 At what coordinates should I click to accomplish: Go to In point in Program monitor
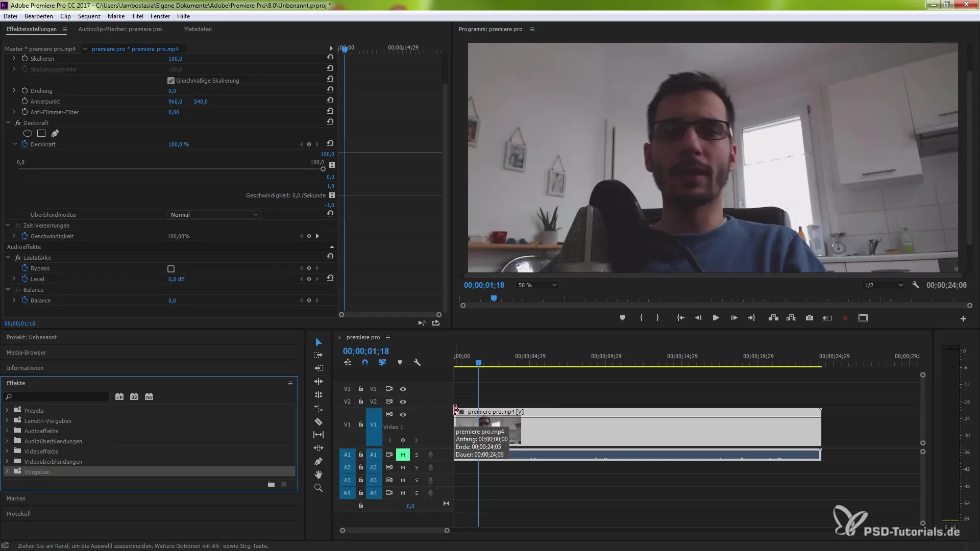(680, 318)
